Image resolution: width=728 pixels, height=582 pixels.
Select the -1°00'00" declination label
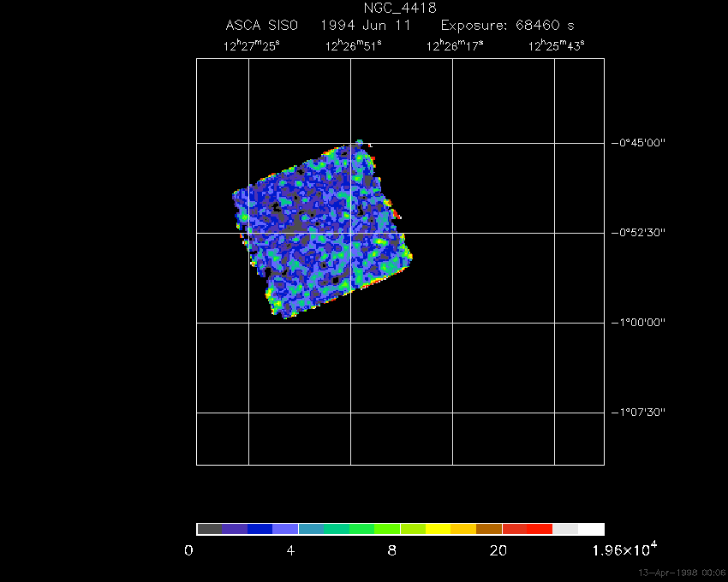638,322
